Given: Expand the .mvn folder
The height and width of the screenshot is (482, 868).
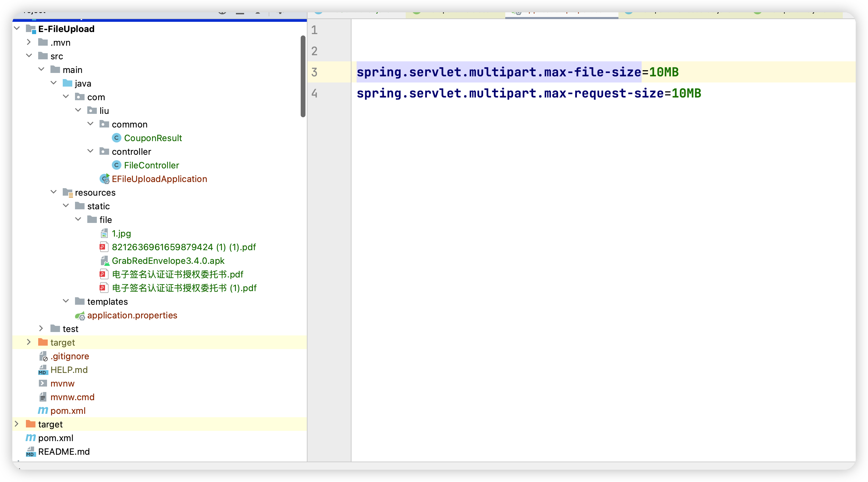Looking at the screenshot, I should tap(29, 42).
